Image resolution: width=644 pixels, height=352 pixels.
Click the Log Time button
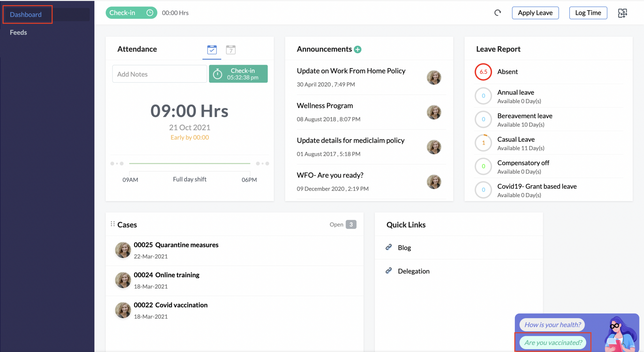tap(588, 13)
